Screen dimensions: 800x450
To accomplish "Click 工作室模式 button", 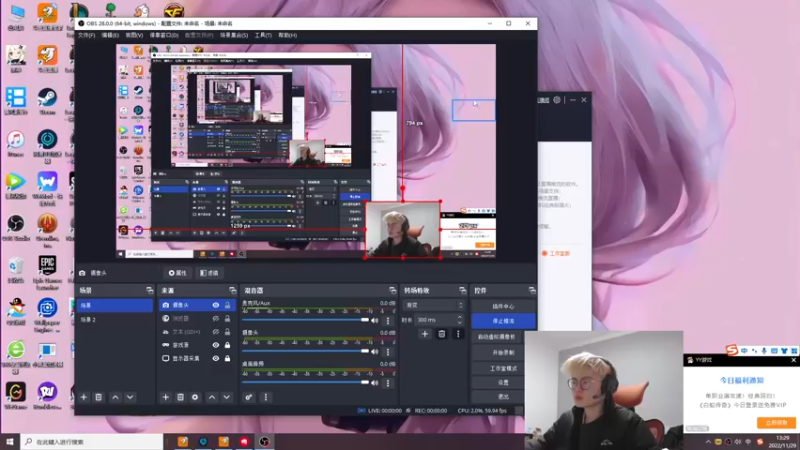I will pyautogui.click(x=503, y=368).
